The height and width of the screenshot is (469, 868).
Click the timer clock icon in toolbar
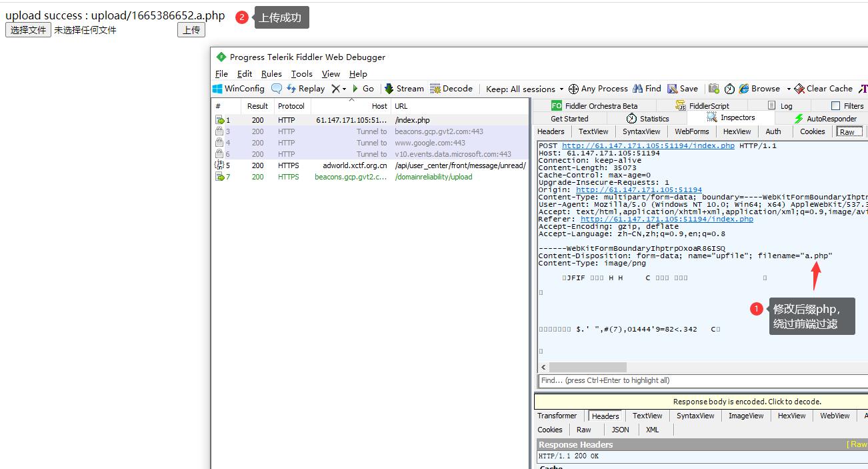pos(729,89)
